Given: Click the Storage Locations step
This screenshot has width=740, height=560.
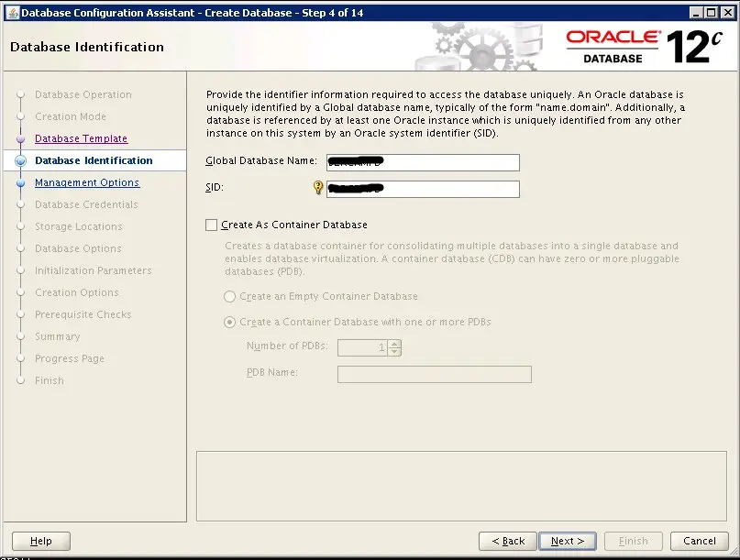Looking at the screenshot, I should (78, 226).
